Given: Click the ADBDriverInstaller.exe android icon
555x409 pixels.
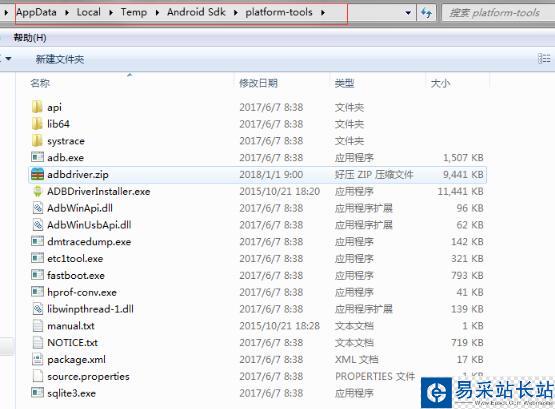Looking at the screenshot, I should click(x=37, y=191).
